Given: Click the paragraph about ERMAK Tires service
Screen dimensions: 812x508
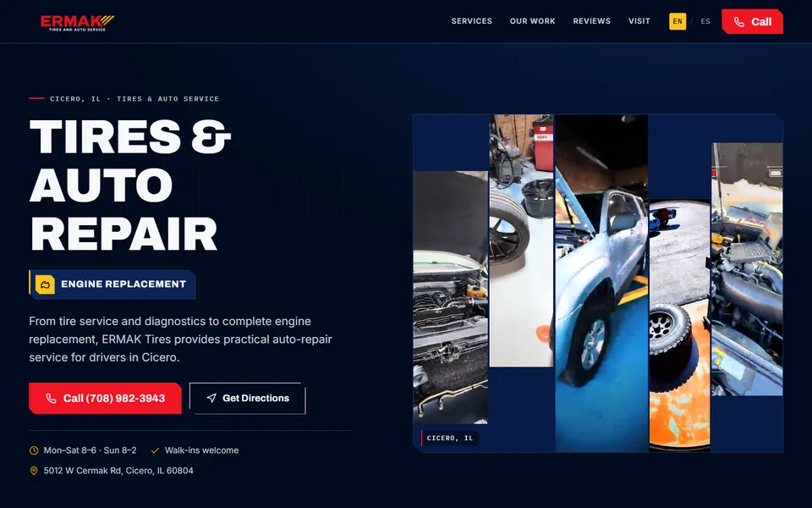Looking at the screenshot, I should (x=181, y=339).
